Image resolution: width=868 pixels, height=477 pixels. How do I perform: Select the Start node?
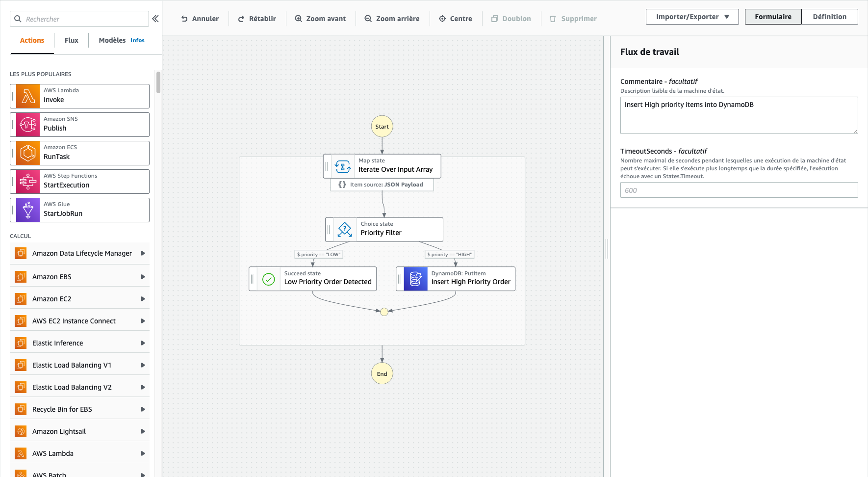point(382,127)
